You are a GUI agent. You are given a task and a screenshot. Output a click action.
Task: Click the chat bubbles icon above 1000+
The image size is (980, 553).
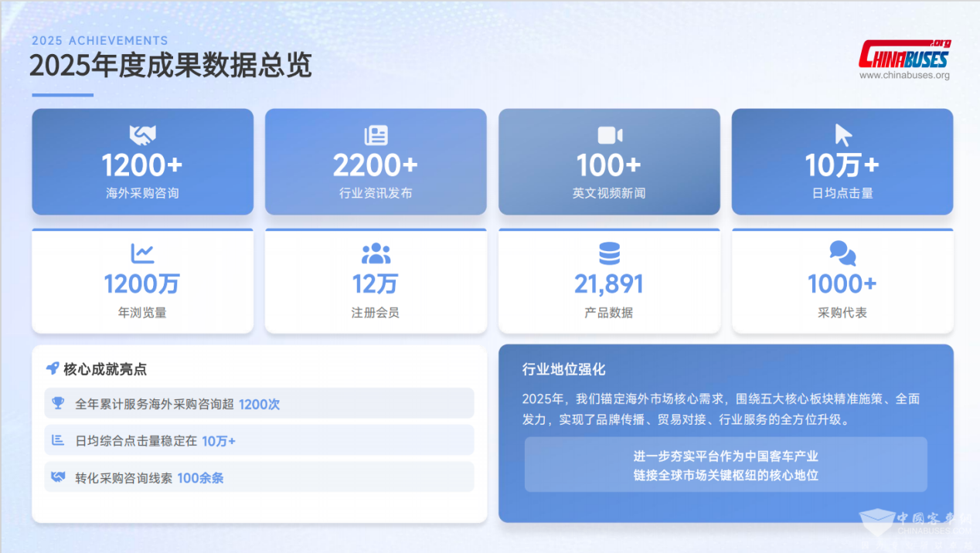click(x=842, y=253)
